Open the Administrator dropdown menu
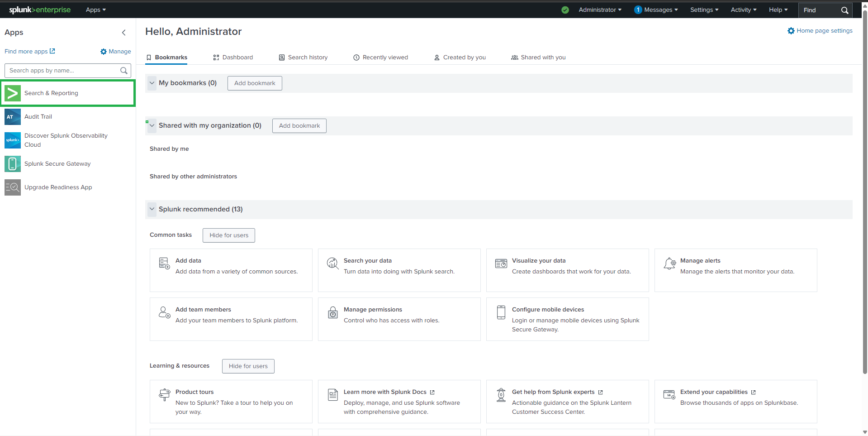The image size is (868, 436). (x=600, y=10)
